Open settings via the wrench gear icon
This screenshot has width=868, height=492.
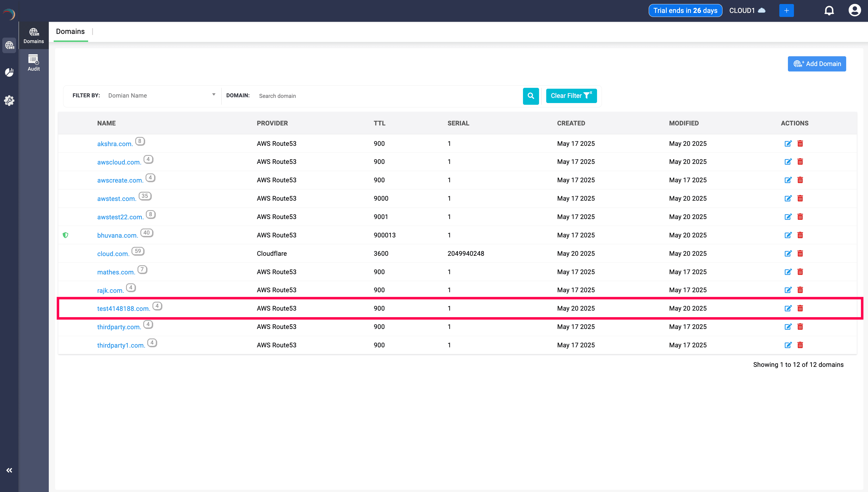pyautogui.click(x=9, y=100)
